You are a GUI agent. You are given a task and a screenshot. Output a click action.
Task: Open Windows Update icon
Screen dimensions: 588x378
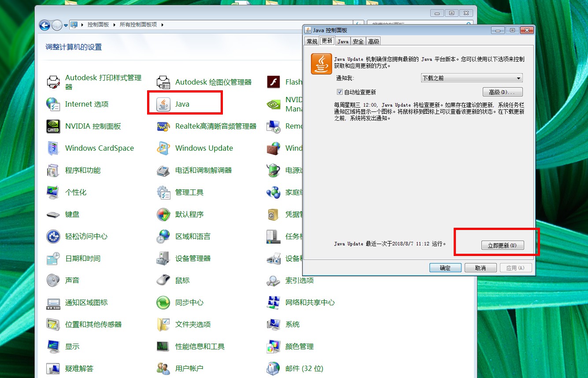point(163,148)
